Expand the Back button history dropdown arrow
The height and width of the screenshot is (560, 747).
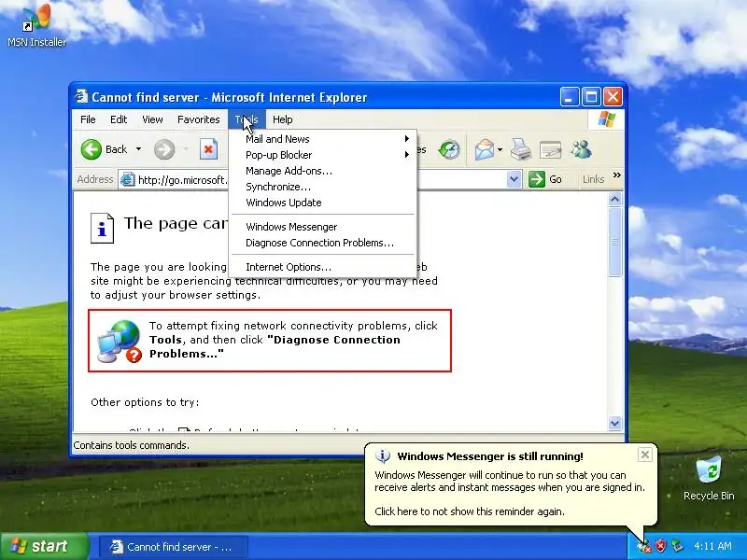138,149
